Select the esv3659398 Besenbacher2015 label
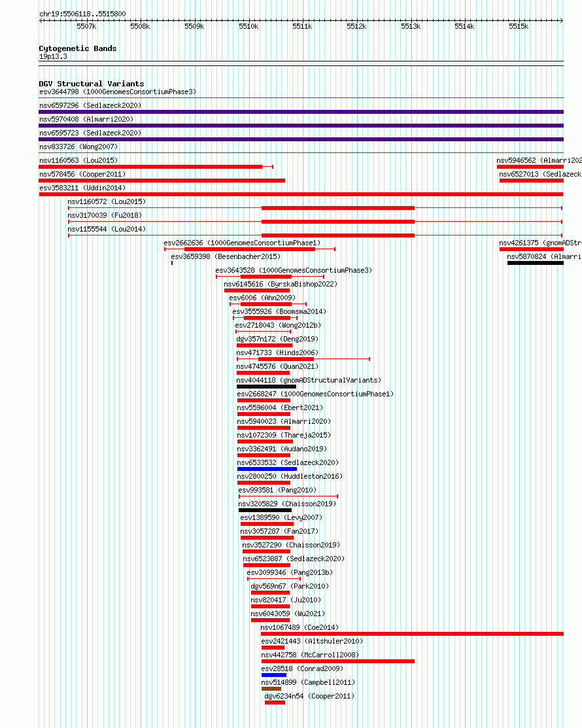Image resolution: width=582 pixels, height=728 pixels. 226,257
